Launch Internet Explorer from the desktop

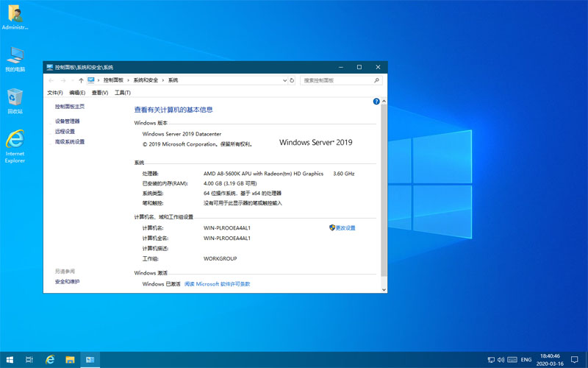[15, 146]
